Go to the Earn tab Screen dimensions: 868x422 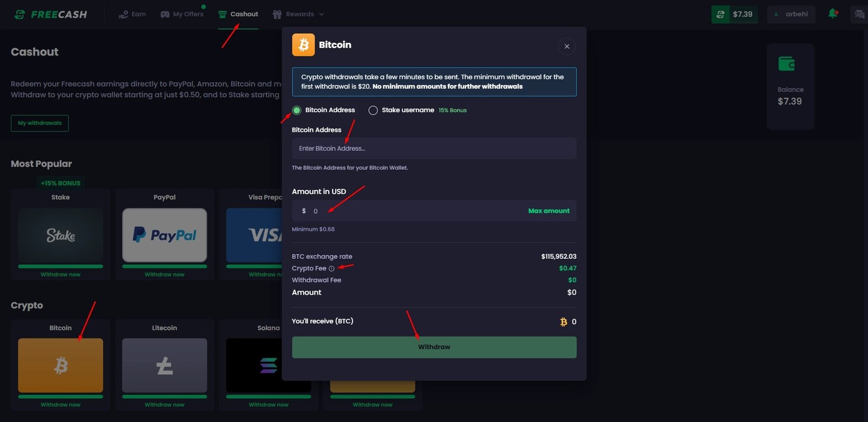point(132,14)
